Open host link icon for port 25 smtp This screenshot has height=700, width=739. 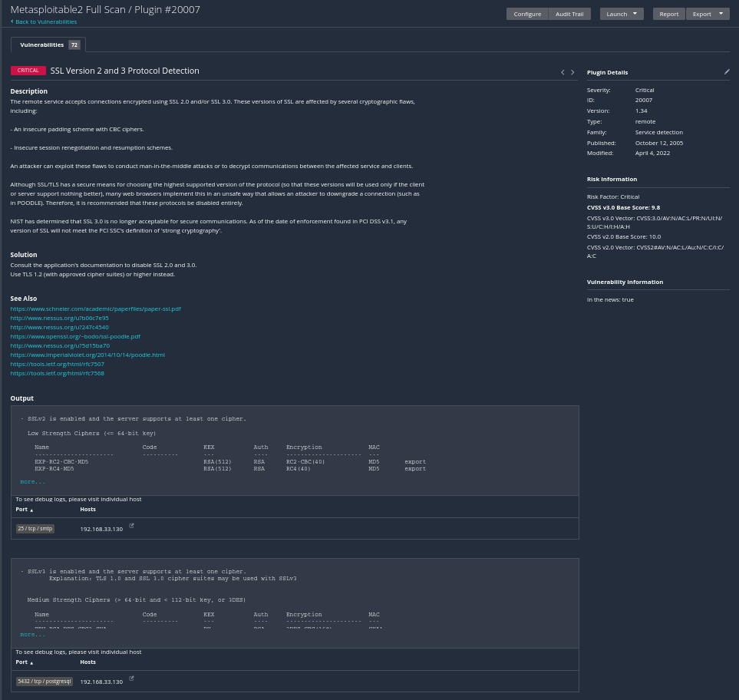(x=131, y=526)
